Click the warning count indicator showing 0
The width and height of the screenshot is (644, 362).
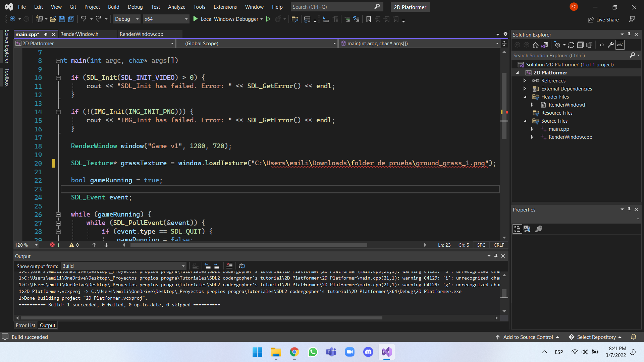(x=74, y=245)
